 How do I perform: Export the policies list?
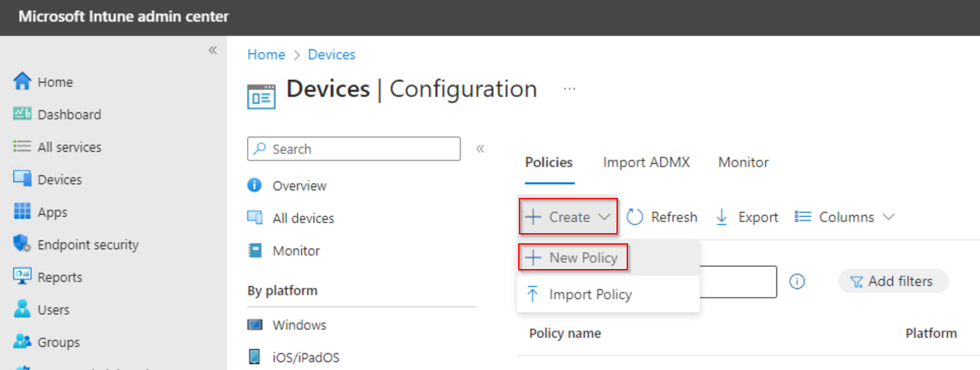click(747, 217)
